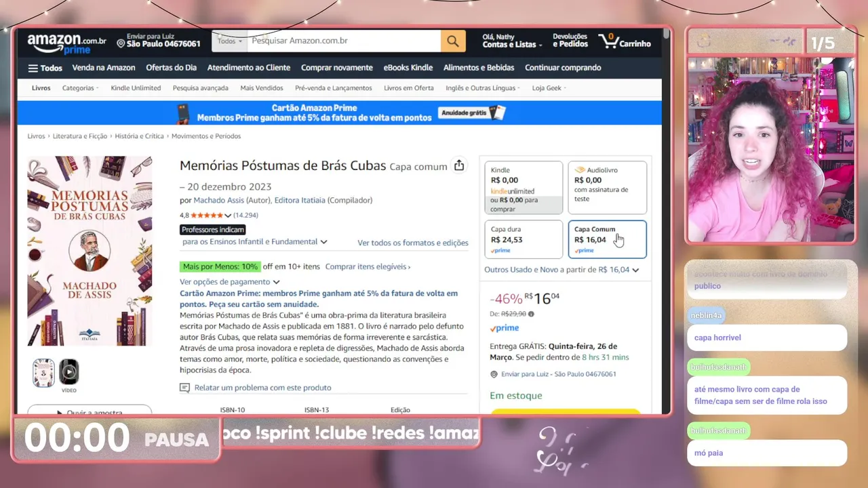Image resolution: width=868 pixels, height=488 pixels.
Task: Open the shopping cart icon
Action: [608, 41]
